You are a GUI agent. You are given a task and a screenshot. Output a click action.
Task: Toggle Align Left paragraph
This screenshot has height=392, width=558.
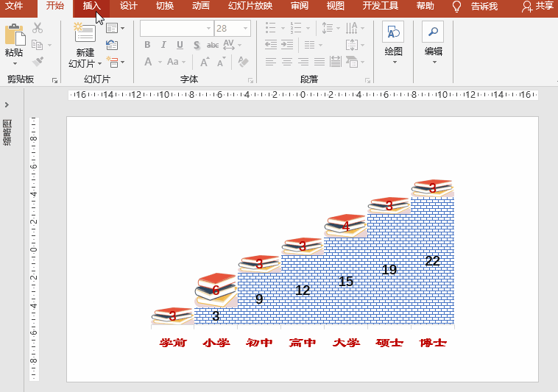(271, 62)
